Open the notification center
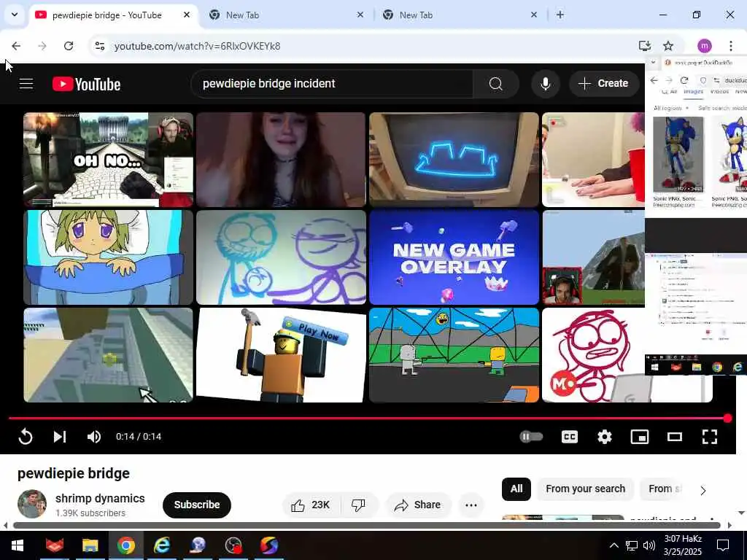Screen dimensions: 747x560 point(723,545)
